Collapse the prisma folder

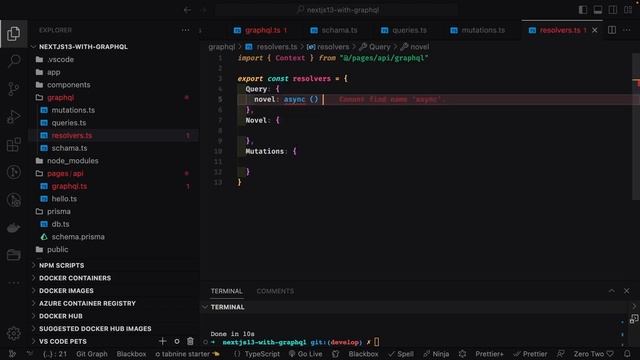pos(58,211)
